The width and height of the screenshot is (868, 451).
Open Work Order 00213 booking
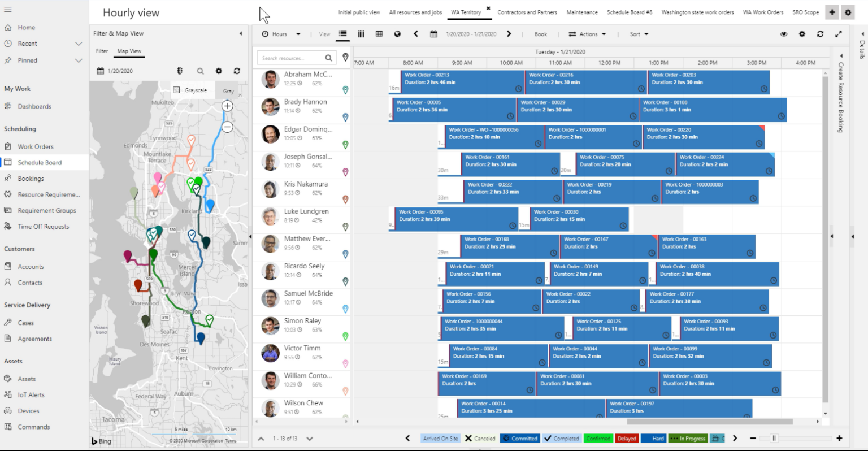coord(463,81)
